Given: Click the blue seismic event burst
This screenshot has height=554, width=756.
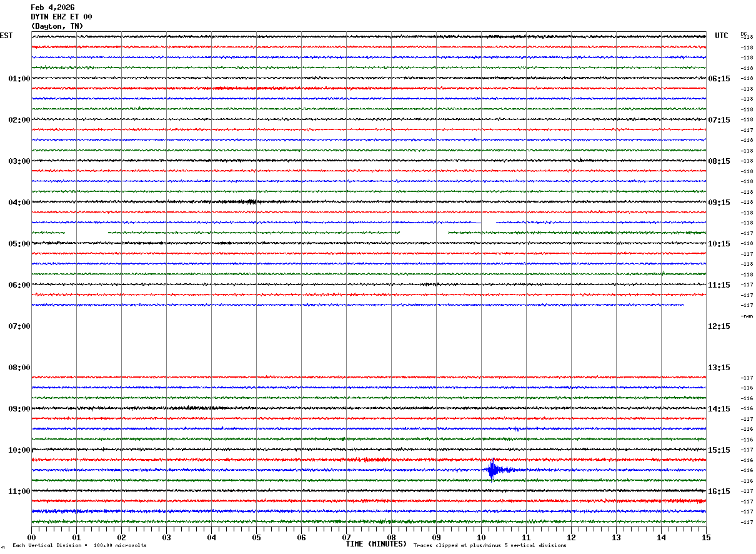Looking at the screenshot, I should (x=493, y=470).
